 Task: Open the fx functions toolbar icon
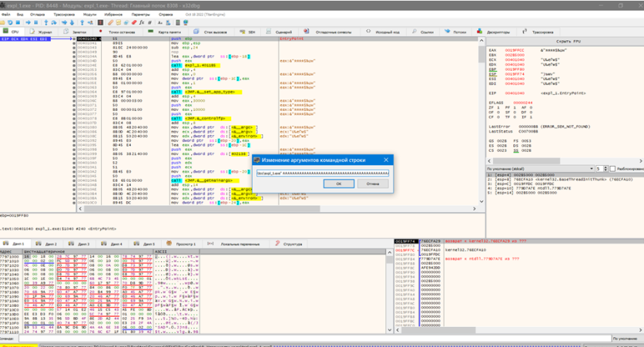click(141, 22)
